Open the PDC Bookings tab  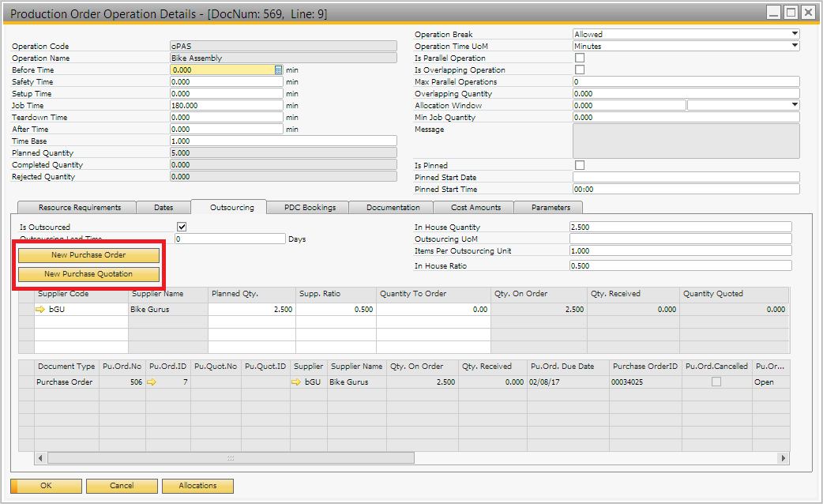310,208
